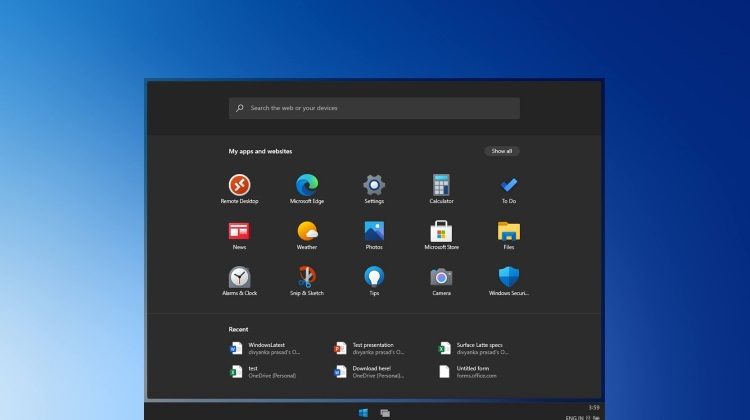Open the Remote Desktop app

(x=239, y=185)
